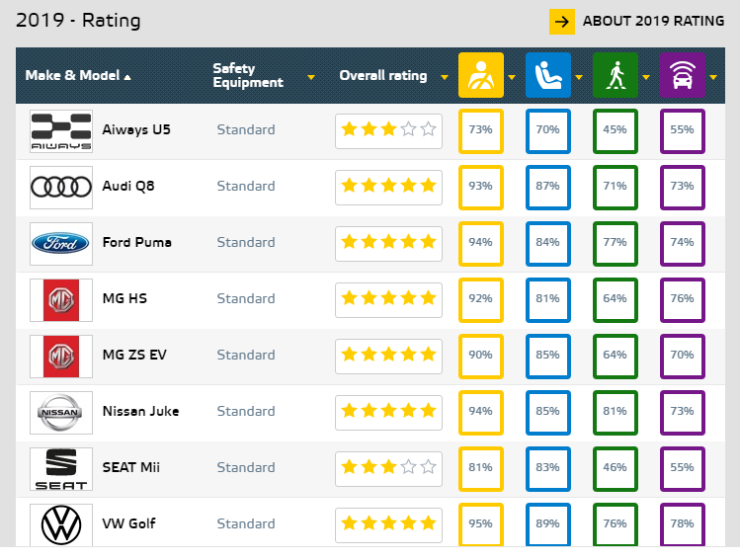
Task: Select MG ZS EV 70% safety assist score
Action: (x=683, y=357)
